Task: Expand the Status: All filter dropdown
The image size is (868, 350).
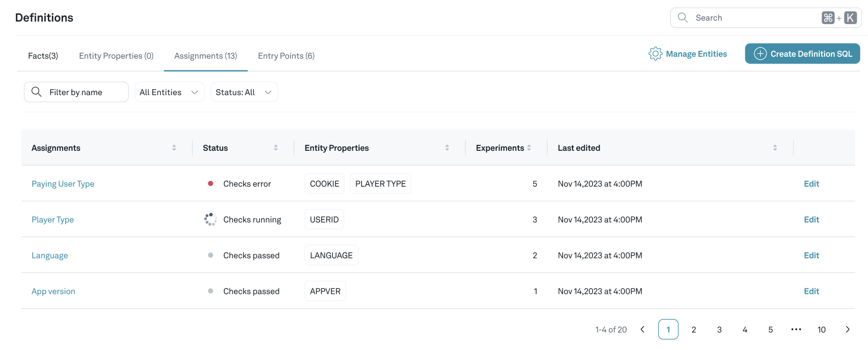Action: (x=244, y=92)
